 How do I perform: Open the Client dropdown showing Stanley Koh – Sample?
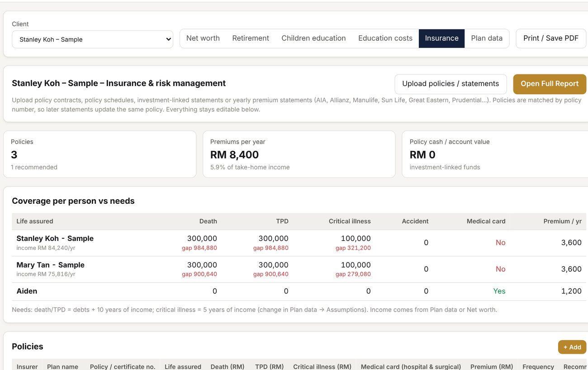(92, 39)
